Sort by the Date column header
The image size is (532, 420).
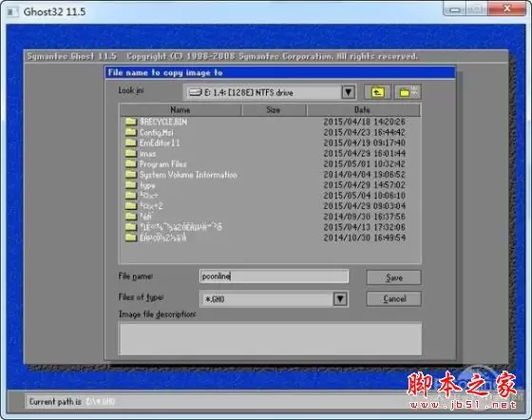[363, 110]
